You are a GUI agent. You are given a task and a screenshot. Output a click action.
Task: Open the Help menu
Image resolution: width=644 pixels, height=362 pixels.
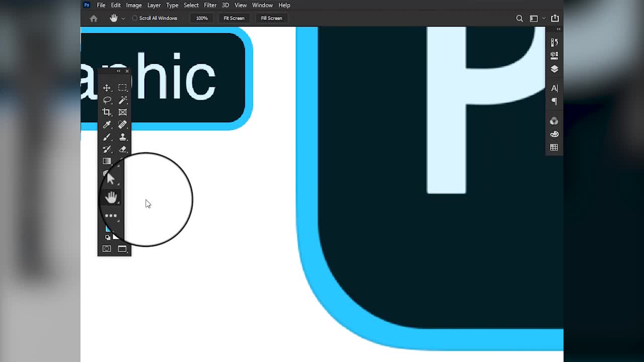284,5
